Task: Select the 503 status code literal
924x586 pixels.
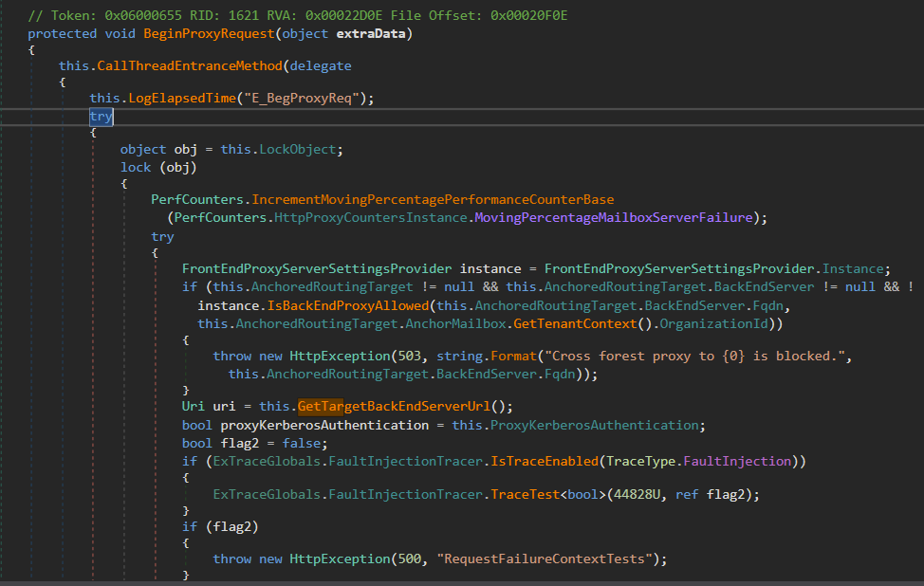Action: pyautogui.click(x=410, y=357)
